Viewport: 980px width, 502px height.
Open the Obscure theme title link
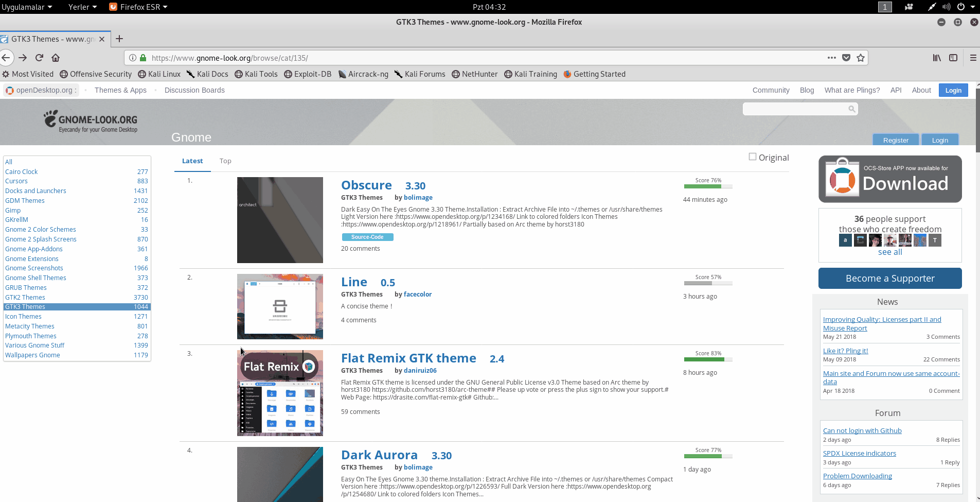[366, 185]
